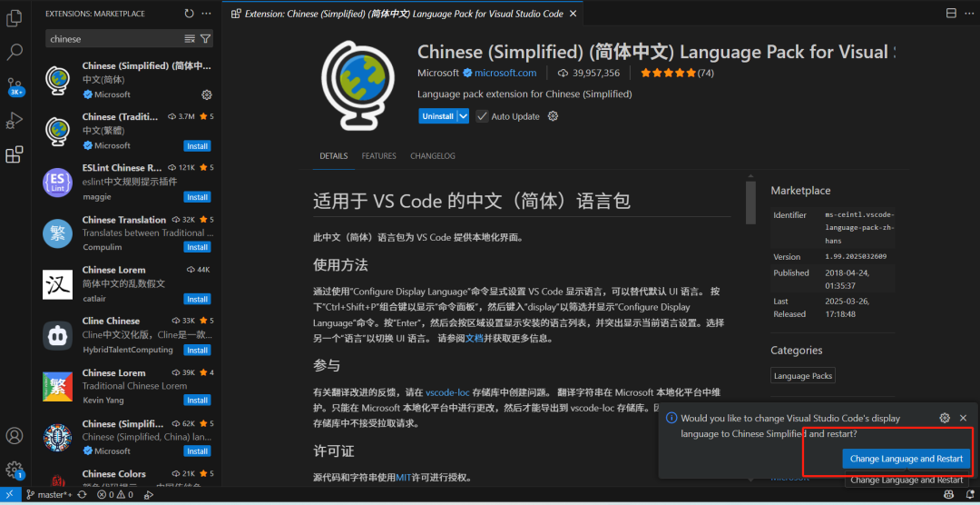Click the details pane vertical scrollbar
This screenshot has height=505, width=980.
click(x=751, y=203)
